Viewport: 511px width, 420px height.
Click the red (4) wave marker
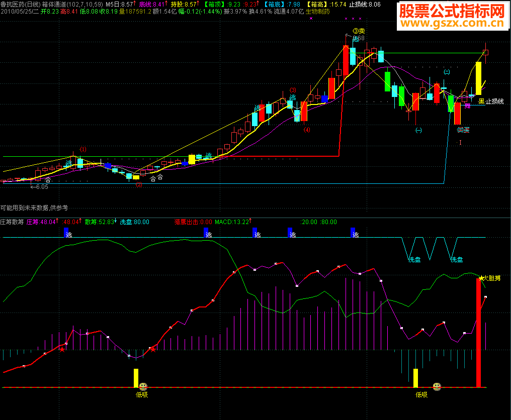[307, 130]
